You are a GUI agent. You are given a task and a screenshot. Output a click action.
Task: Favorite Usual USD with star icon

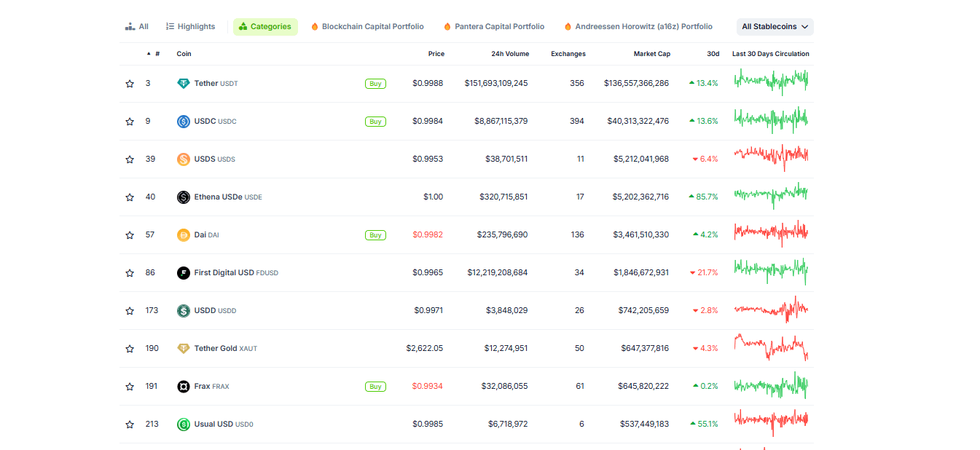coord(130,425)
